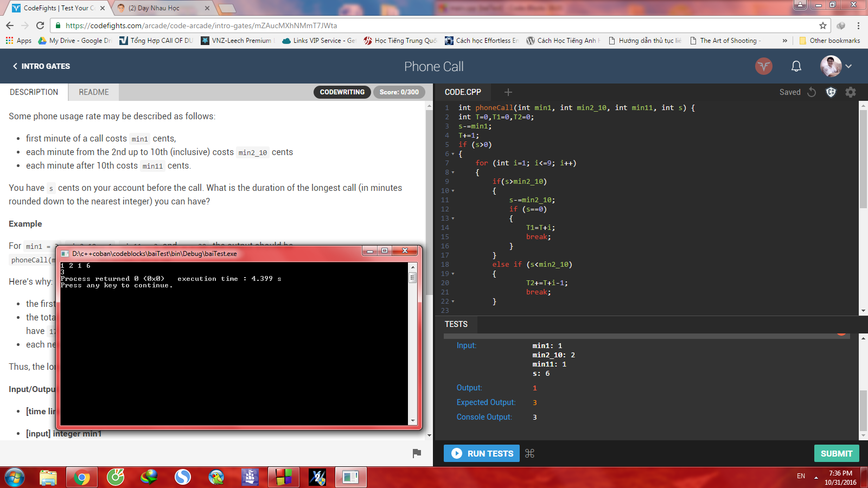Show the hidden bookmarks overflow chevron
868x488 pixels.
(784, 41)
